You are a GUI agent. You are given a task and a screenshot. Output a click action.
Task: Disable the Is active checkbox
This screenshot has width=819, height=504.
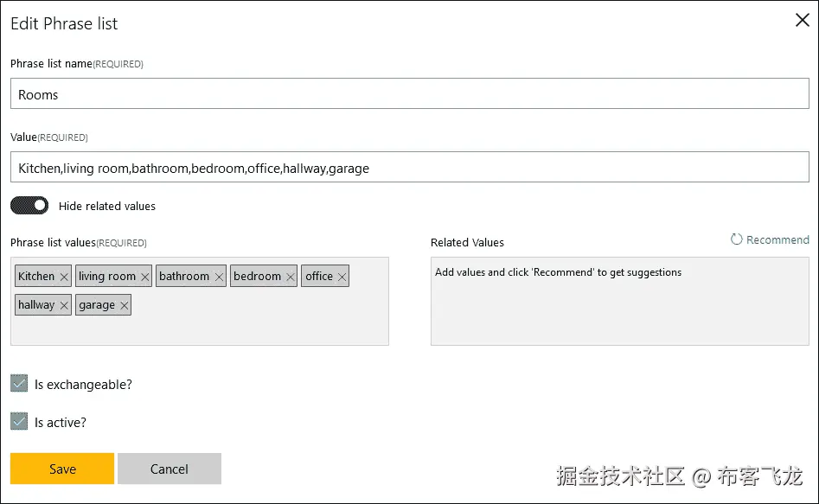(x=18, y=422)
